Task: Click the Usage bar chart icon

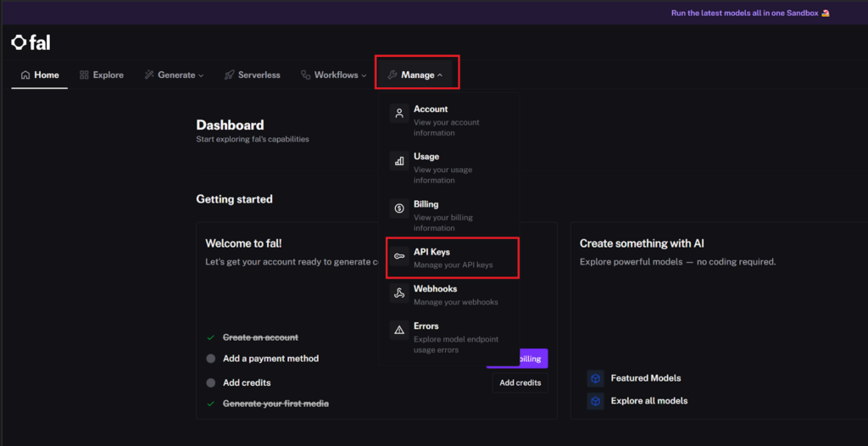Action: (399, 161)
